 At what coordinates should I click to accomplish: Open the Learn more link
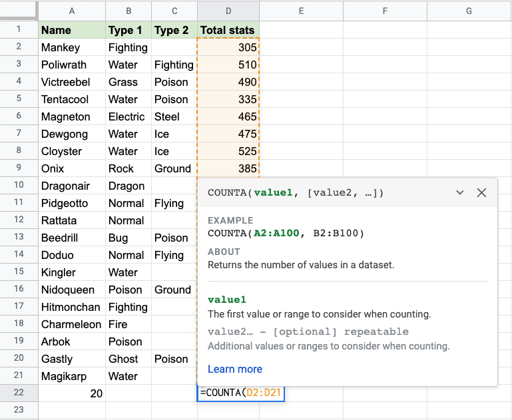coord(235,369)
